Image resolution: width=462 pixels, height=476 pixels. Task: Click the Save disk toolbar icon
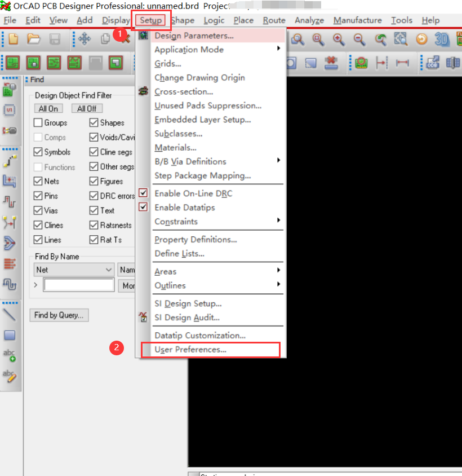(55, 39)
